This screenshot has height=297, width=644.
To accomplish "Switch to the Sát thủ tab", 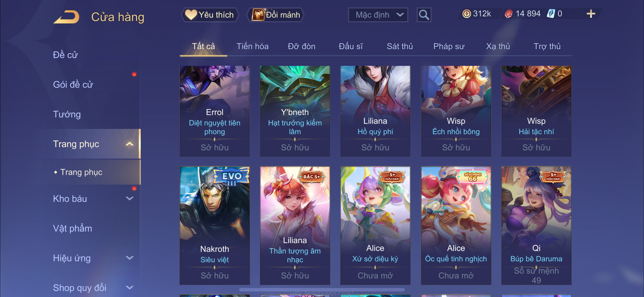I will point(400,46).
